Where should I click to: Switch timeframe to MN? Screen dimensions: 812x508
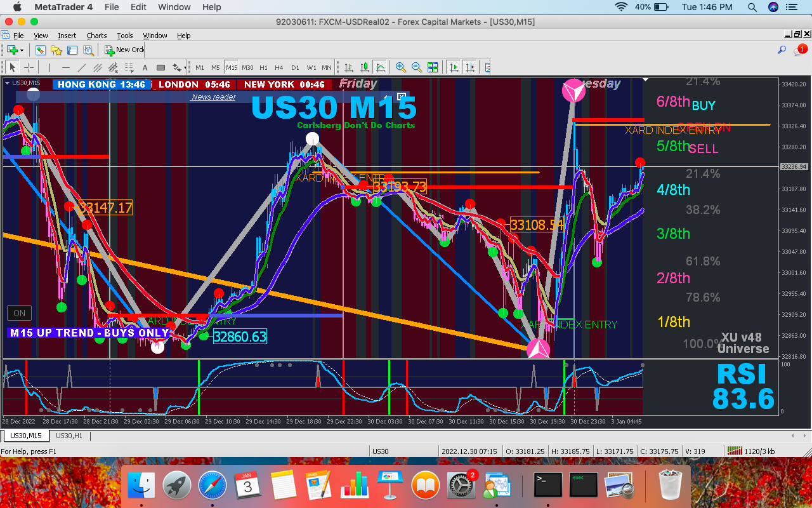point(326,67)
